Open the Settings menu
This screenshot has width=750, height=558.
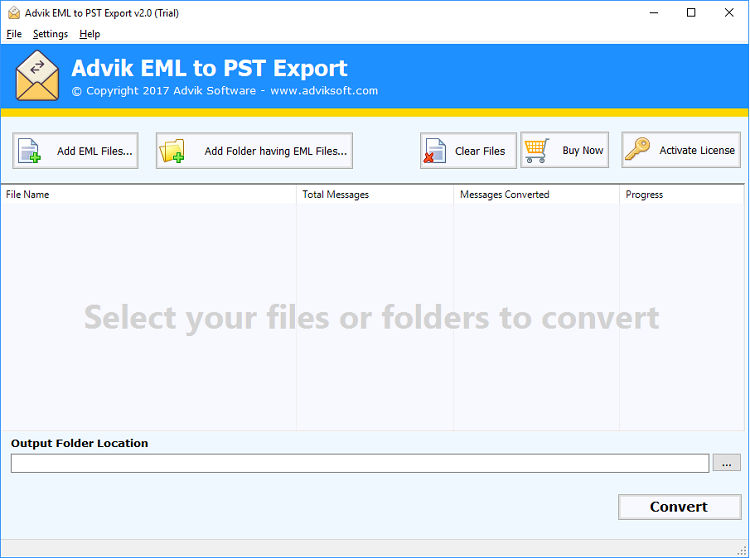[50, 34]
